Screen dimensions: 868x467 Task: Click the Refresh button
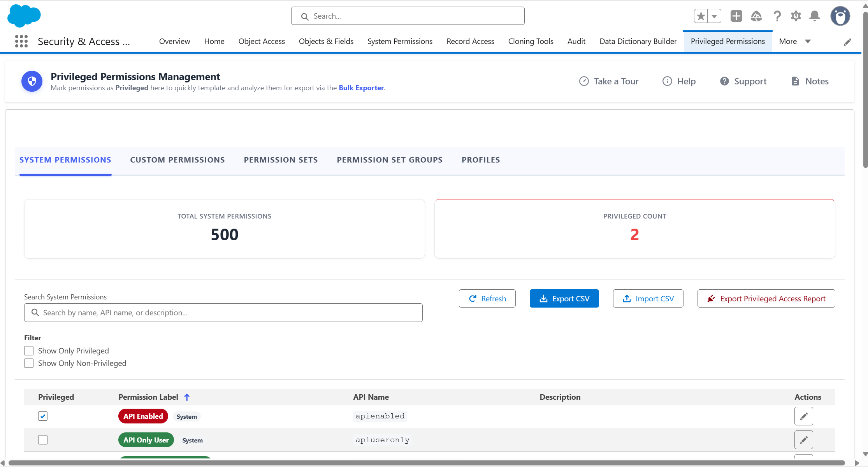(487, 299)
